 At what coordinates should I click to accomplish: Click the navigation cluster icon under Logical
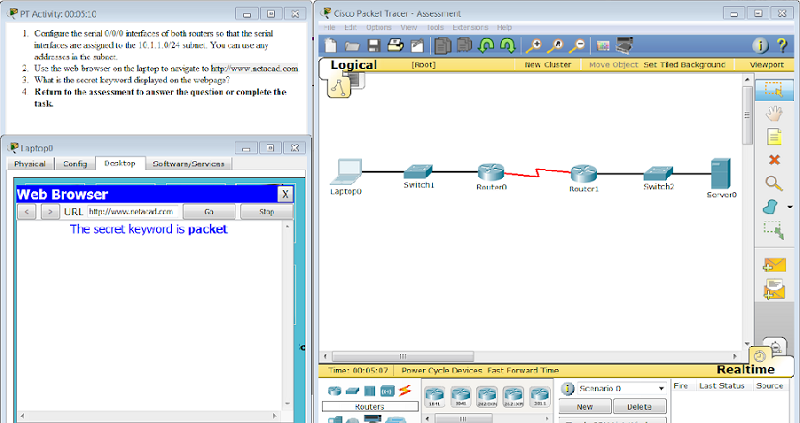339,87
